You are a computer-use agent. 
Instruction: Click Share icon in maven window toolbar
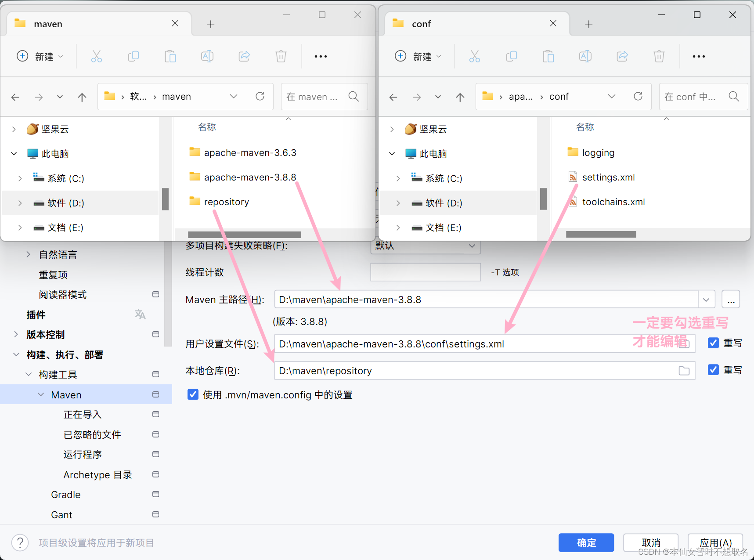244,56
